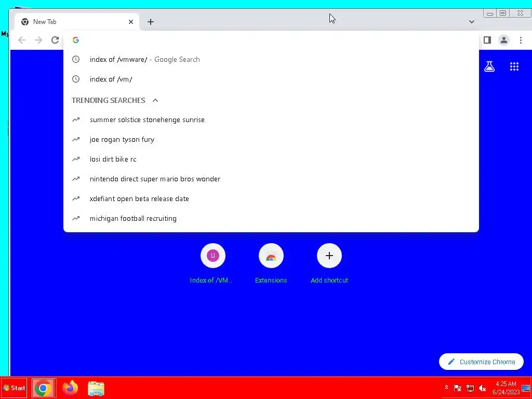Click the Add shortcut button
Viewport: 532px width, 399px height.
tap(329, 264)
